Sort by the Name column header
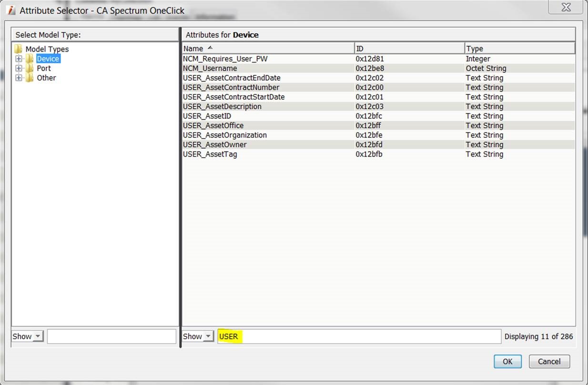Screen dimensions: 588x385 pos(268,48)
